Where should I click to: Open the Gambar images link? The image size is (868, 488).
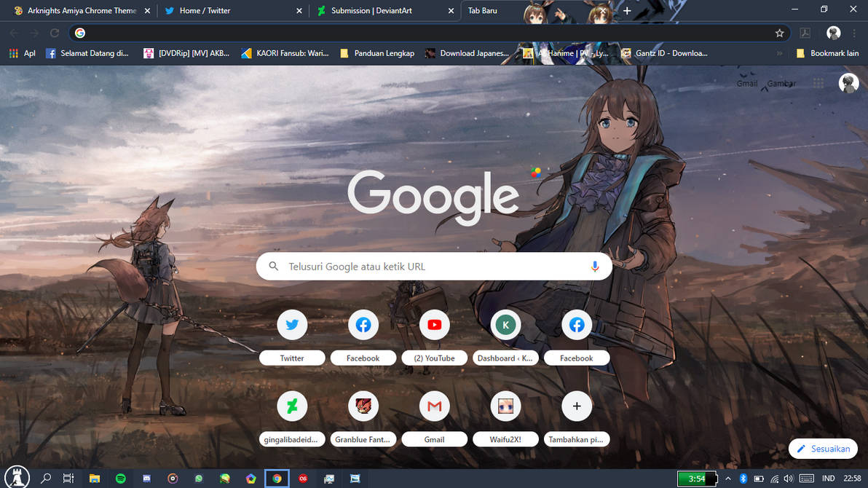click(781, 84)
